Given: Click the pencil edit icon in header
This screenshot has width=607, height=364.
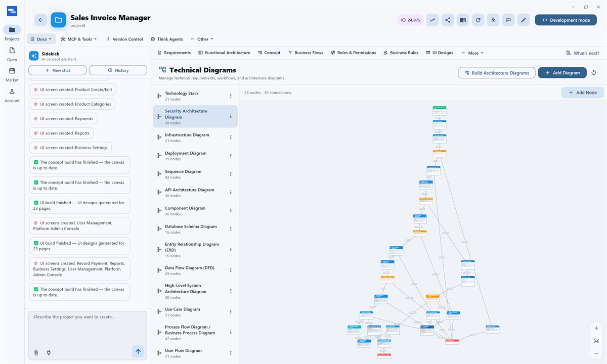Looking at the screenshot, I should (524, 20).
